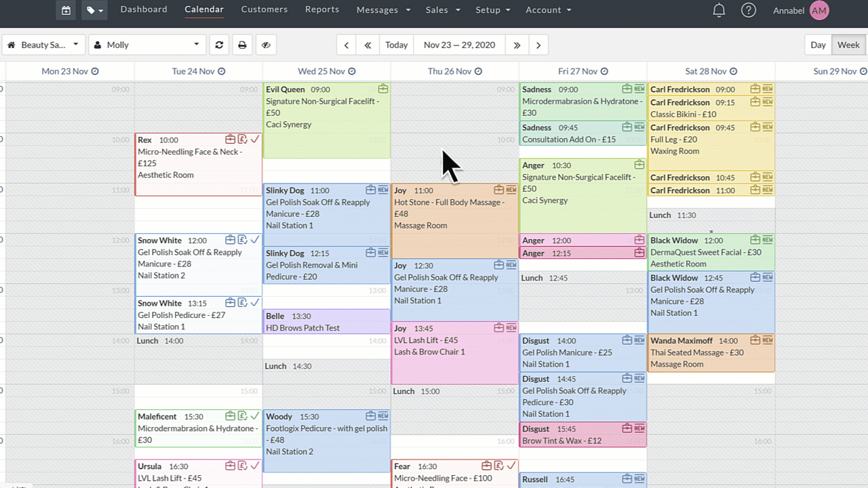
Task: Click the checkmark on Ursula 16:30 appointment
Action: pos(255,466)
